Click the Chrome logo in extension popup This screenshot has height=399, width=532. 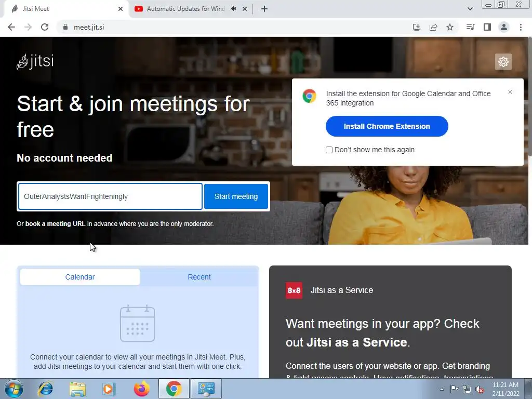(x=310, y=96)
